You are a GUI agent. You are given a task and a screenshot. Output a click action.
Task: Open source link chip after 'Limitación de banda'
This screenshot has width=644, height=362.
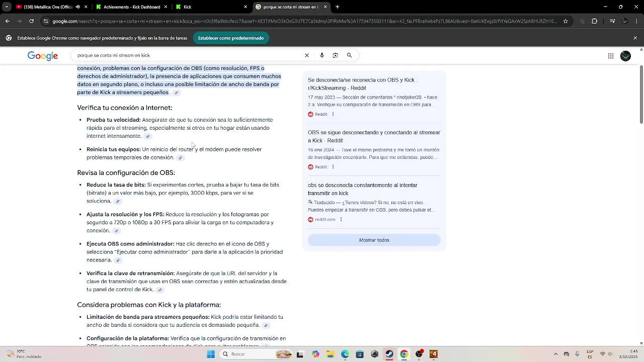click(x=266, y=326)
